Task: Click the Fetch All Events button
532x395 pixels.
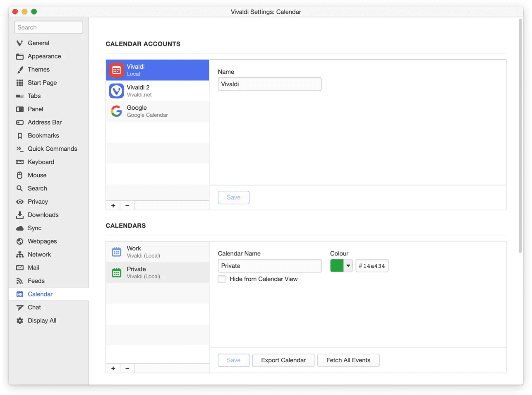Action: coord(348,360)
